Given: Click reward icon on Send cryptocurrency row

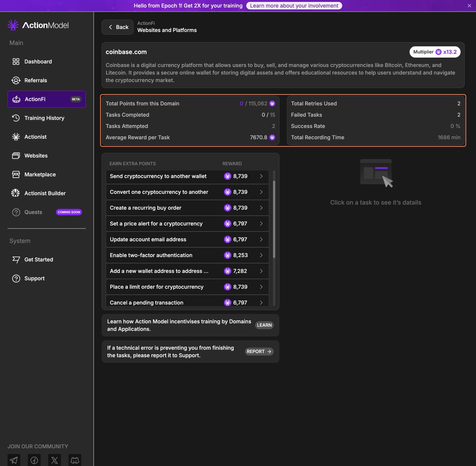Looking at the screenshot, I should pos(227,176).
